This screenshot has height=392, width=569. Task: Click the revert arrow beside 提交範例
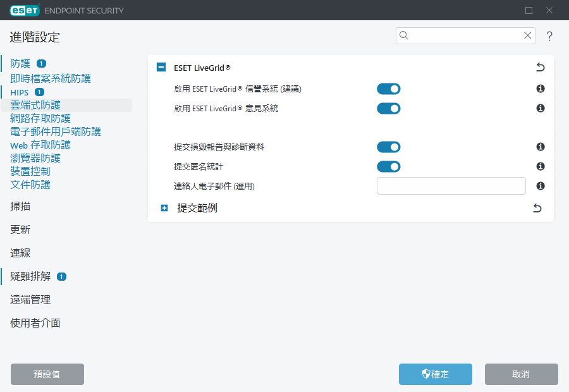coord(536,207)
